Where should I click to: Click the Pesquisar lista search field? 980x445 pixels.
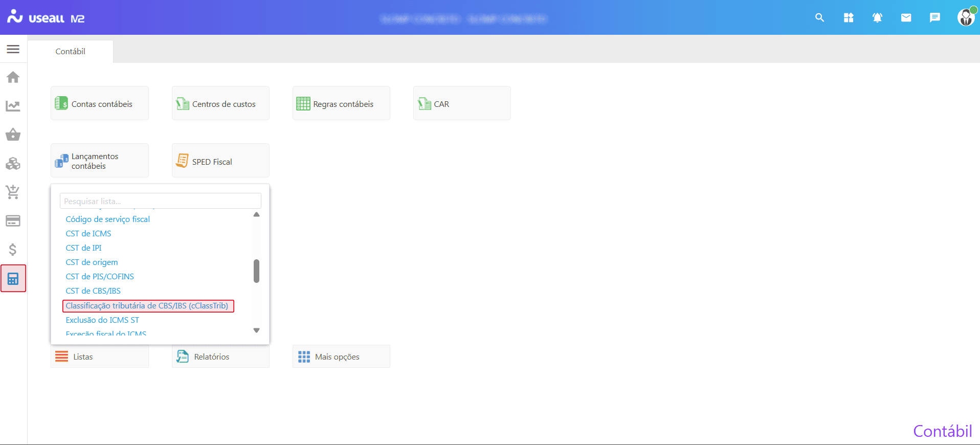point(160,201)
